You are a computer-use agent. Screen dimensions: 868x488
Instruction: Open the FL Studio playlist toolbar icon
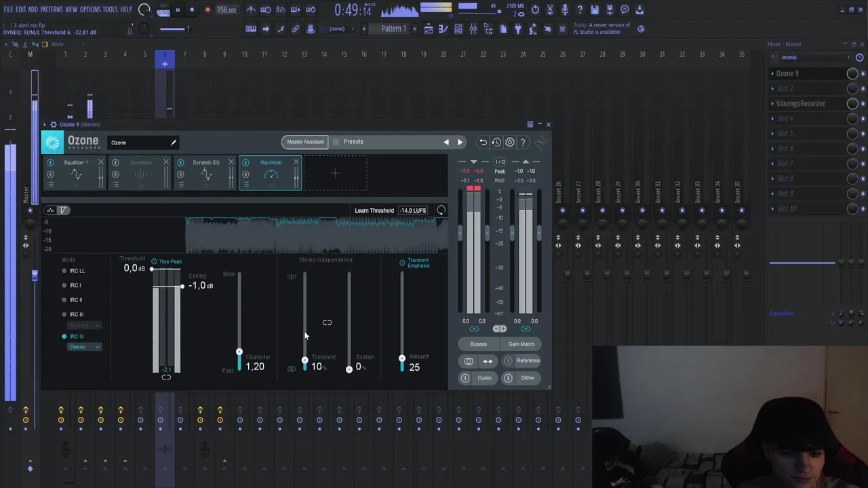(x=429, y=29)
